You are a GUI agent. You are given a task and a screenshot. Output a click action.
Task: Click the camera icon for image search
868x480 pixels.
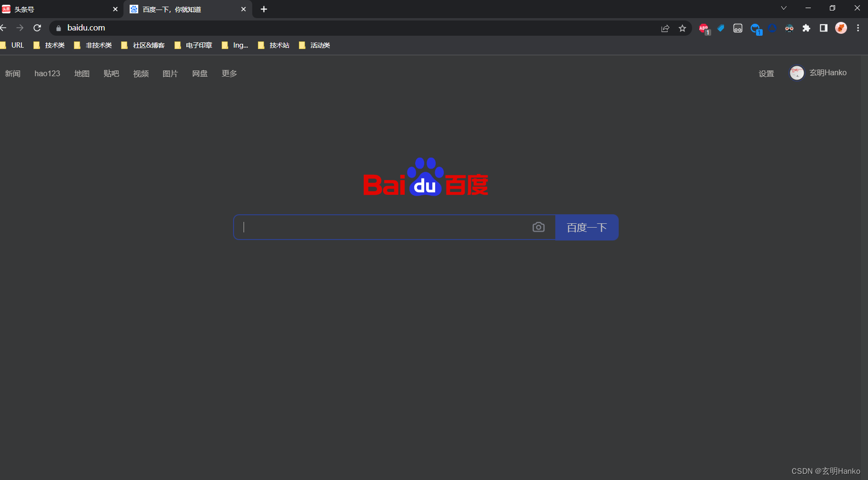[539, 227]
